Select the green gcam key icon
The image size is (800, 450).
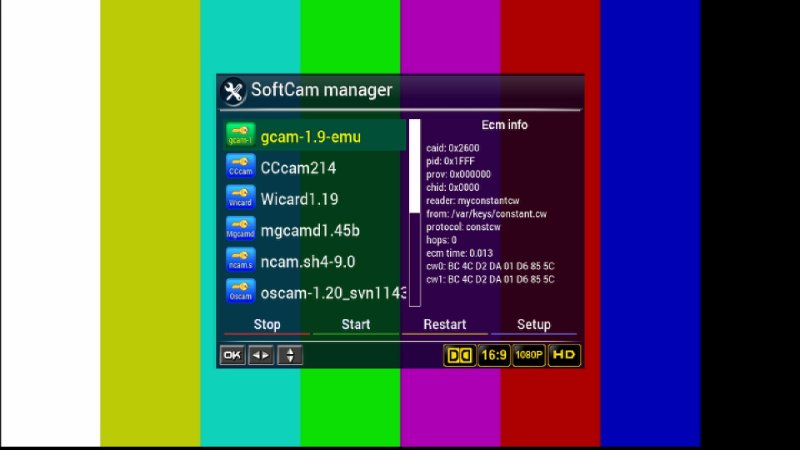point(241,135)
